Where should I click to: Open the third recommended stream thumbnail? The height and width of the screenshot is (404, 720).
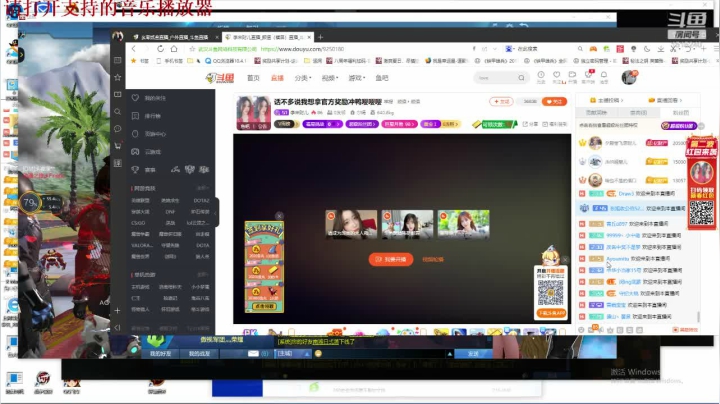(463, 224)
